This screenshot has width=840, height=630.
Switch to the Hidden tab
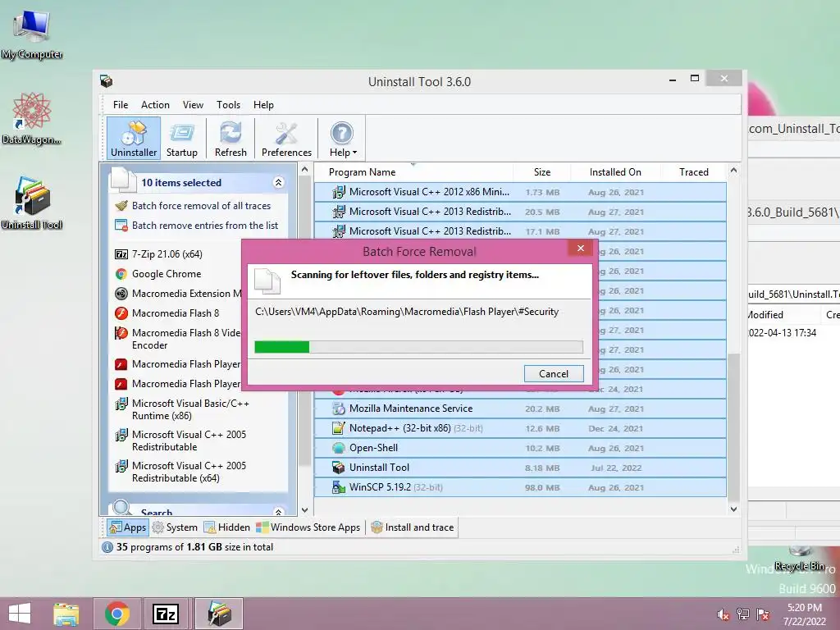(x=227, y=527)
